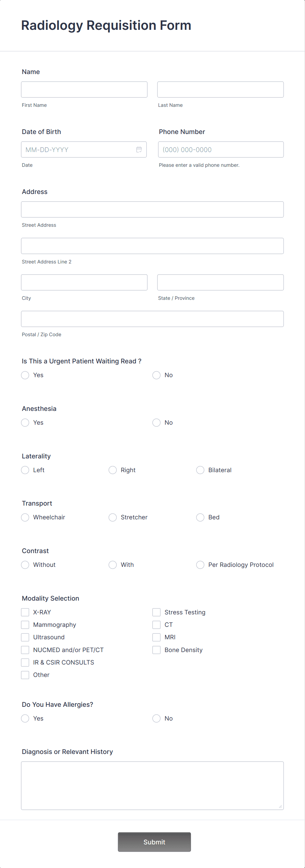This screenshot has width=305, height=868.
Task: Enable Stress Testing modality
Action: point(156,612)
